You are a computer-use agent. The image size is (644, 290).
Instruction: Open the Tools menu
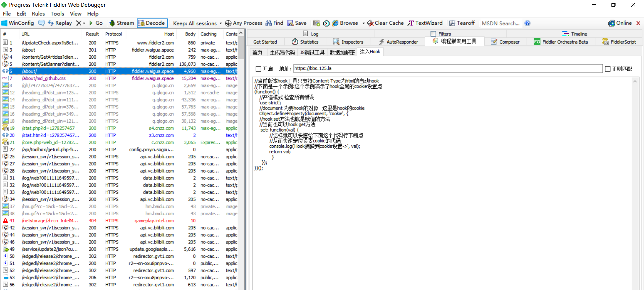(57, 14)
